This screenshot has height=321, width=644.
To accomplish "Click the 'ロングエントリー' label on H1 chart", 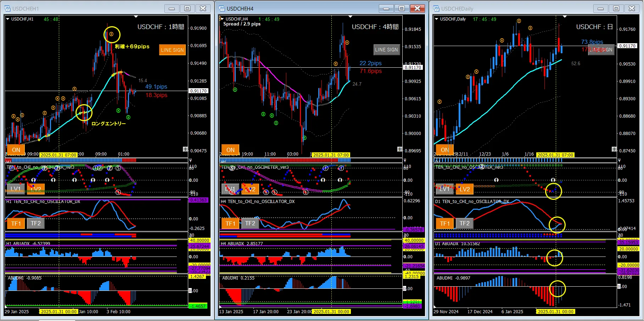I will click(x=109, y=124).
